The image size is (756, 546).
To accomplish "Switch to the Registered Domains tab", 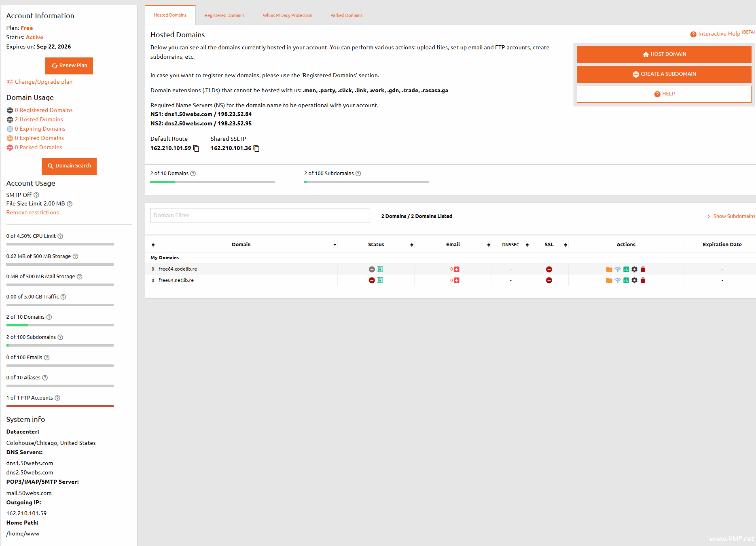I will pyautogui.click(x=224, y=15).
